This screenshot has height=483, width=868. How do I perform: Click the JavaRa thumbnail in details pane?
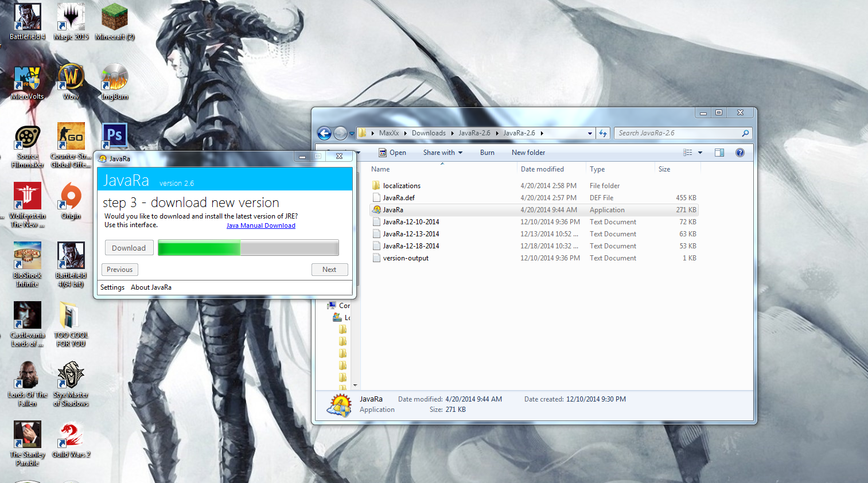(339, 405)
